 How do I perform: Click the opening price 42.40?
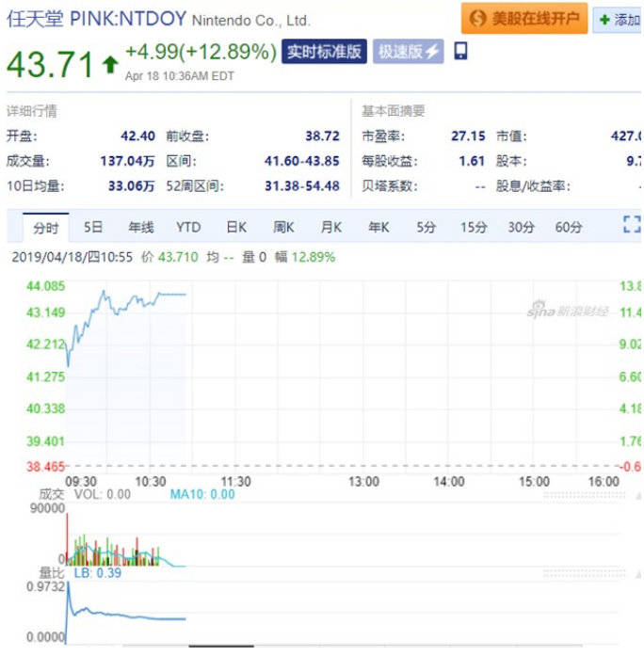137,136
